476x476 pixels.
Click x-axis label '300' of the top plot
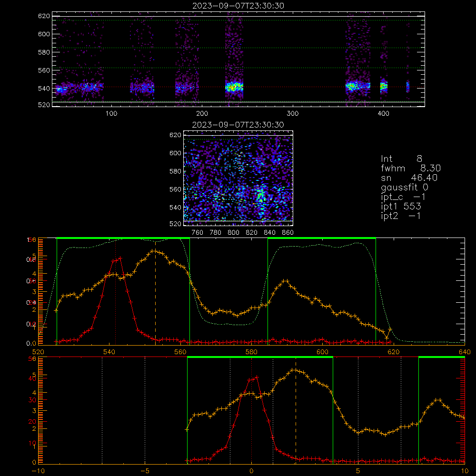coord(293,114)
